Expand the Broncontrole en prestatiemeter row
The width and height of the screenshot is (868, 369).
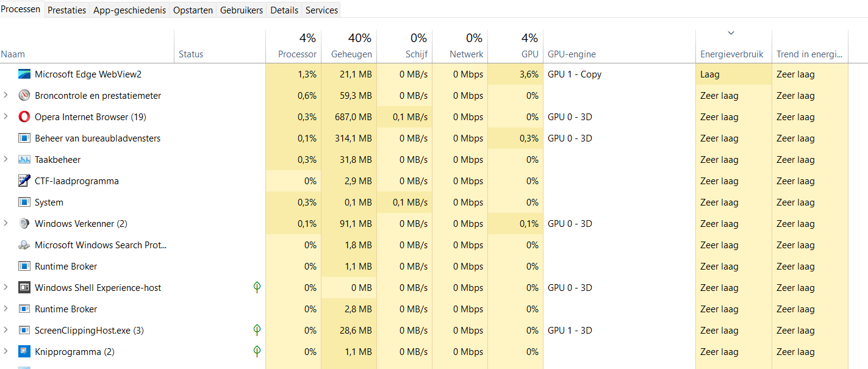[x=6, y=96]
